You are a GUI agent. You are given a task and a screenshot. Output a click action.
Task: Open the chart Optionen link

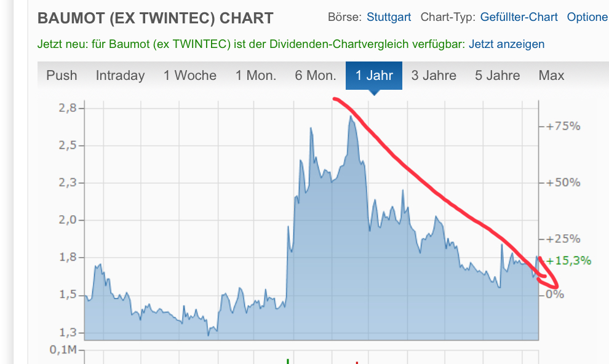click(x=587, y=17)
